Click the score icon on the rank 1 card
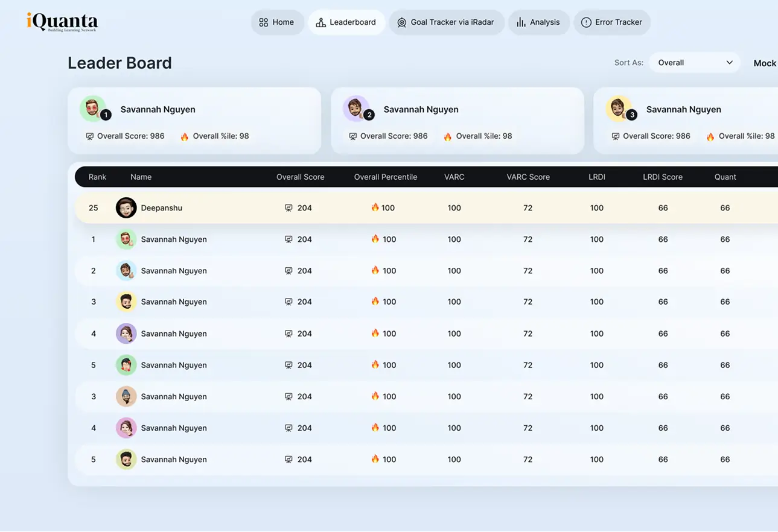Screen dimensions: 778x532 tap(90, 136)
